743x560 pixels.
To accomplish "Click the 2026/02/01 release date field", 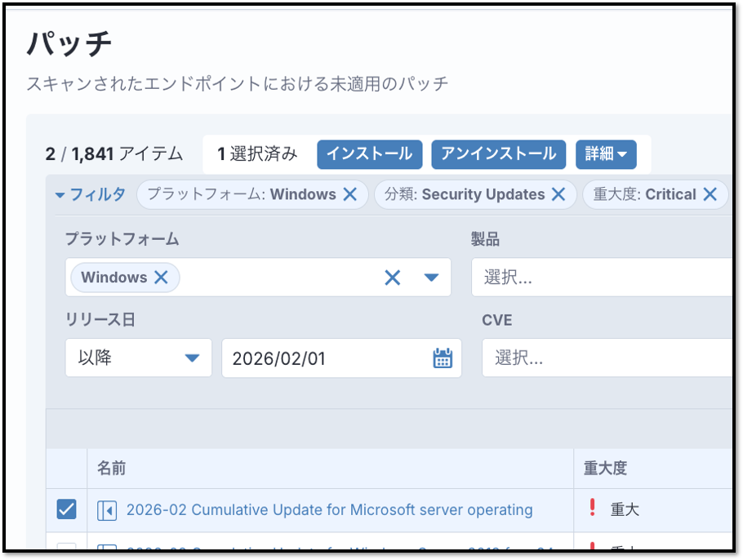I will pyautogui.click(x=327, y=358).
